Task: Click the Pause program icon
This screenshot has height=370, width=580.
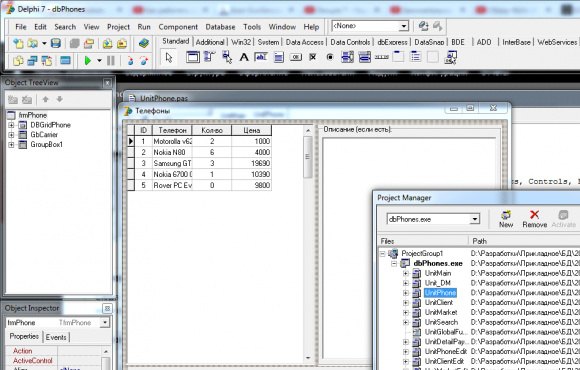Action: 111,60
